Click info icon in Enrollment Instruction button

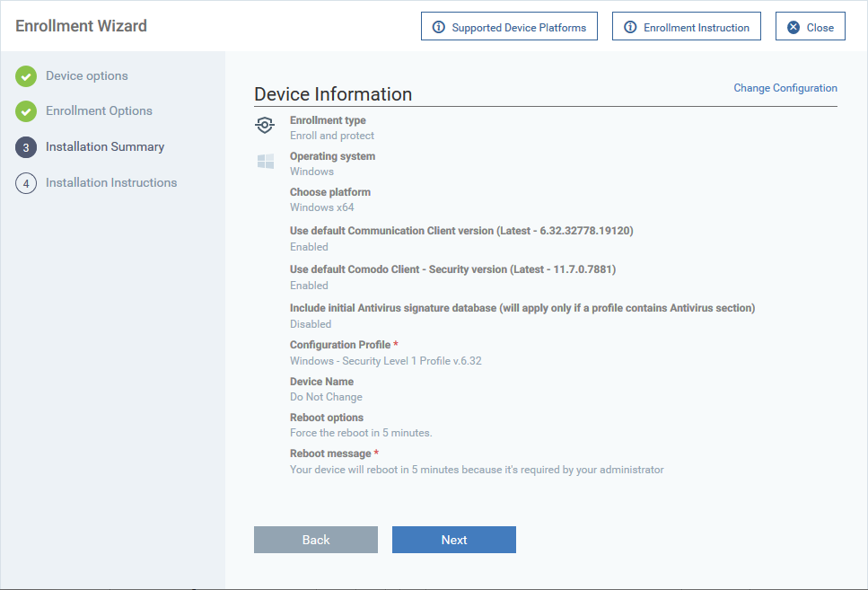tap(630, 27)
